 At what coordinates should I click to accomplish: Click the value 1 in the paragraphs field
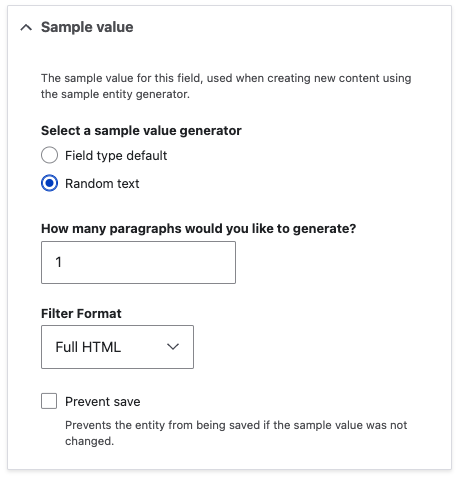[58, 262]
